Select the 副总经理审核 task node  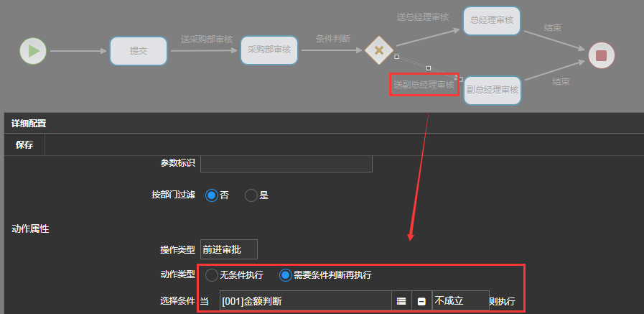pyautogui.click(x=492, y=90)
